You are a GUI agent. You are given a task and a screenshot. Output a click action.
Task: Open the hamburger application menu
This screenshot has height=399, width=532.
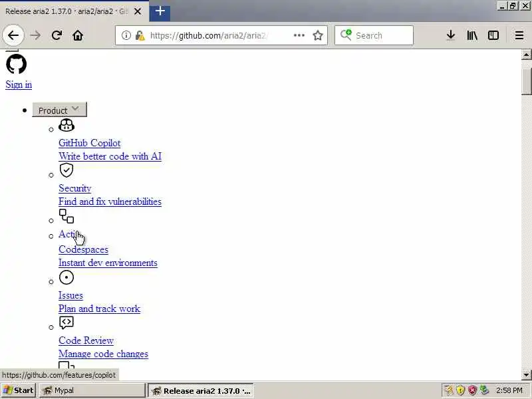coord(519,35)
